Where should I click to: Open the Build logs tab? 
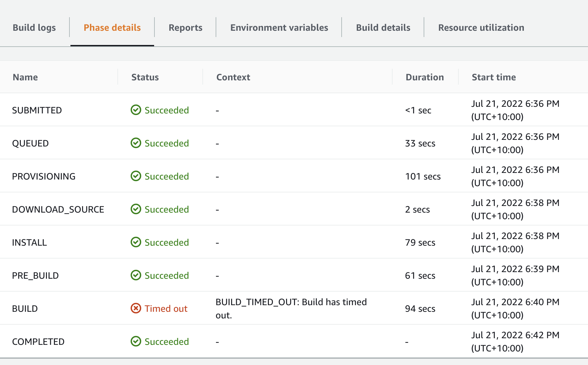34,28
